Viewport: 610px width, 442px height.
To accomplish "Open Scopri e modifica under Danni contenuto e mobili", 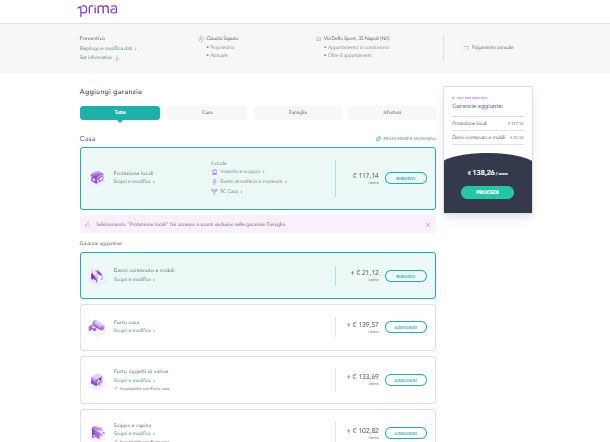I will [134, 279].
